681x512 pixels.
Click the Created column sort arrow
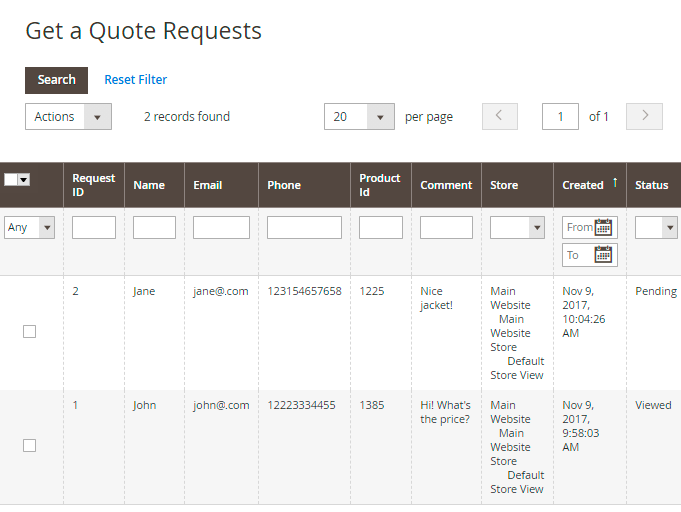(x=614, y=184)
